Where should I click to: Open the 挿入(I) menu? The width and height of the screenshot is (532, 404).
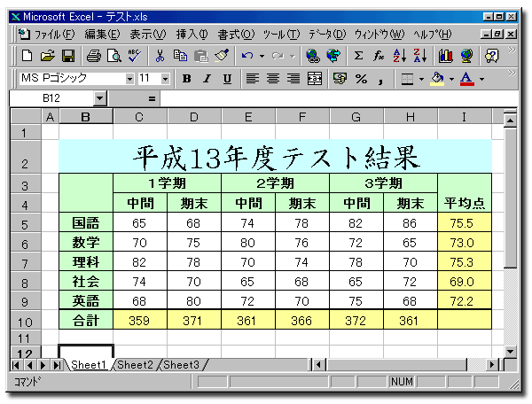point(192,34)
